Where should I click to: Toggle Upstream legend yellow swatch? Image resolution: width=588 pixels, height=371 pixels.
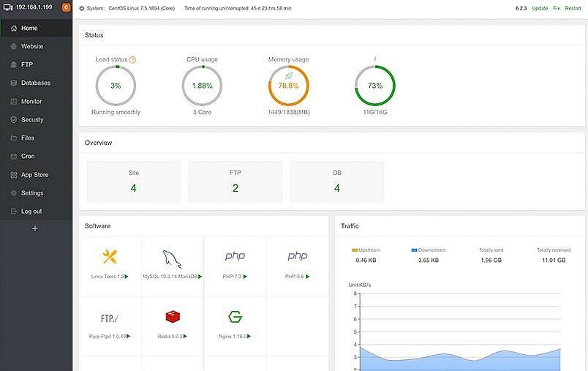click(355, 250)
